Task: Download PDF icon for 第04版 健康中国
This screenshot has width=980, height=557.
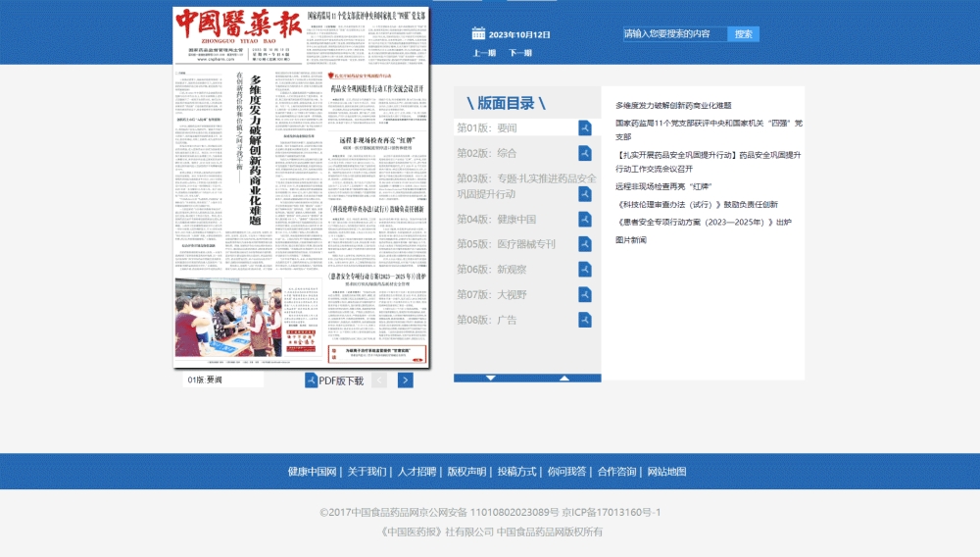Action: [x=584, y=220]
